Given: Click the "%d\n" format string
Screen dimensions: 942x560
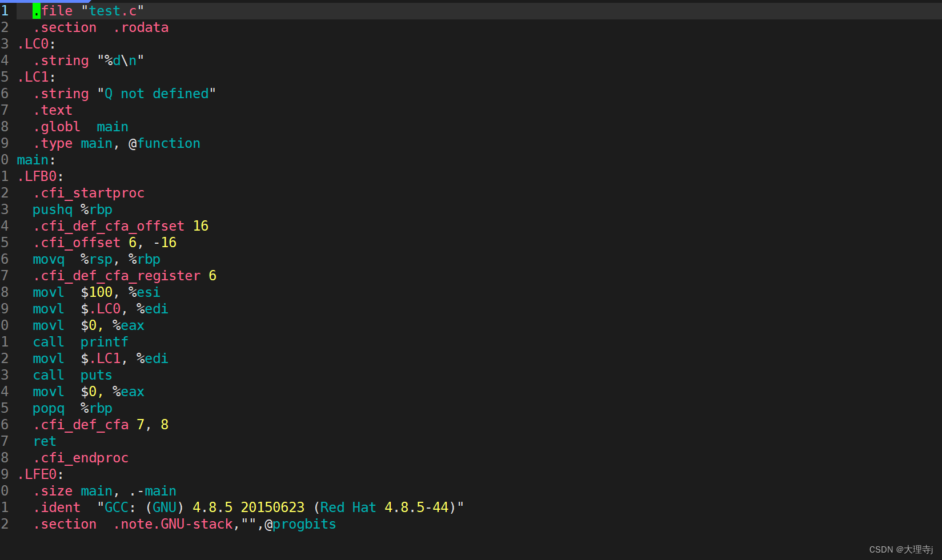Looking at the screenshot, I should pyautogui.click(x=121, y=61).
